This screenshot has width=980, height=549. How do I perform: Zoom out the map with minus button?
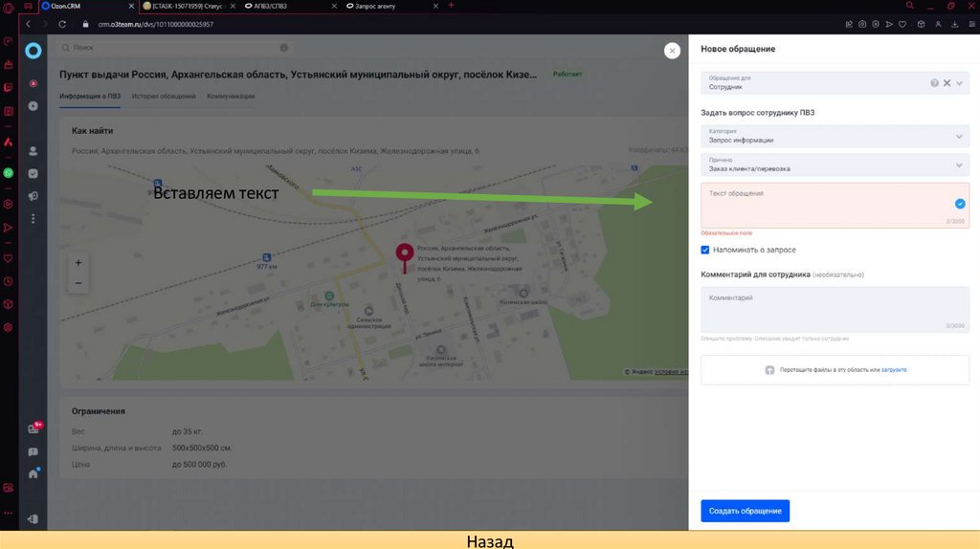pos(78,283)
